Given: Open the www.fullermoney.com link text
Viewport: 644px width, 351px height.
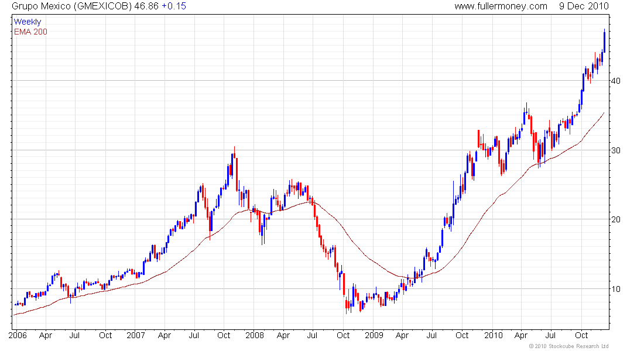Looking at the screenshot, I should [x=501, y=6].
